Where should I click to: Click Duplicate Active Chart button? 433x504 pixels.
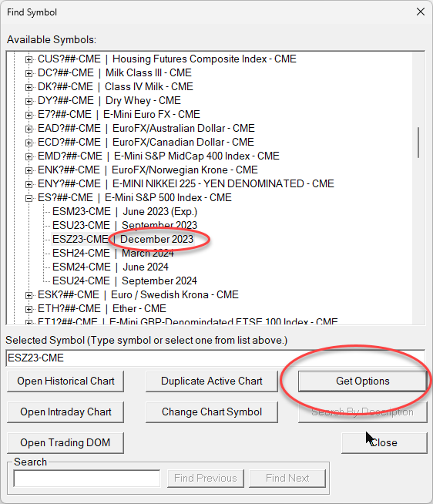click(x=212, y=381)
